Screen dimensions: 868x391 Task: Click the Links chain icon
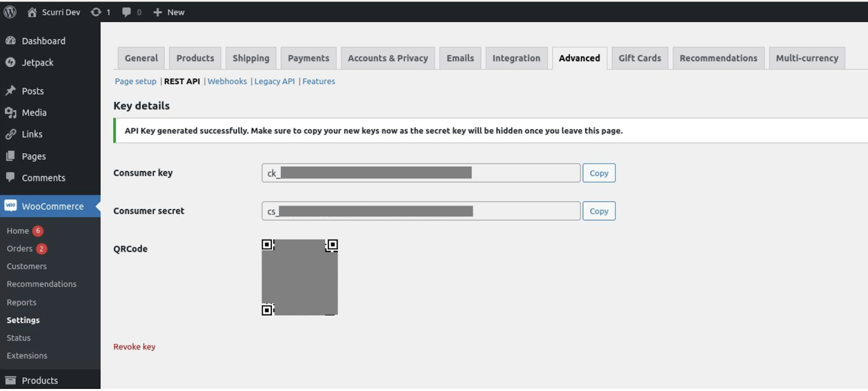[x=10, y=134]
